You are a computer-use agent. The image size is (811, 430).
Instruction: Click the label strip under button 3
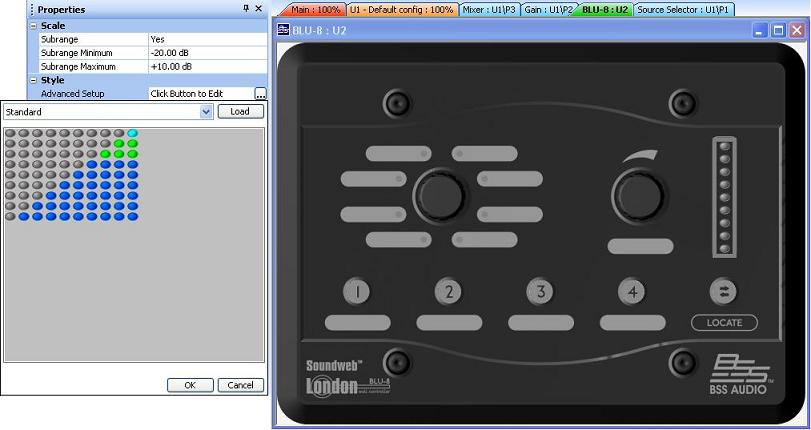[x=541, y=323]
